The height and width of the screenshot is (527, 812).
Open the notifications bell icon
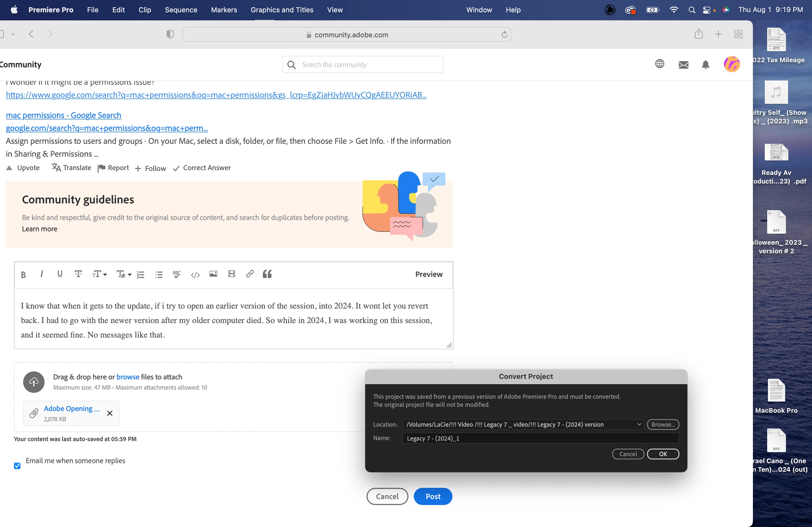(706, 64)
